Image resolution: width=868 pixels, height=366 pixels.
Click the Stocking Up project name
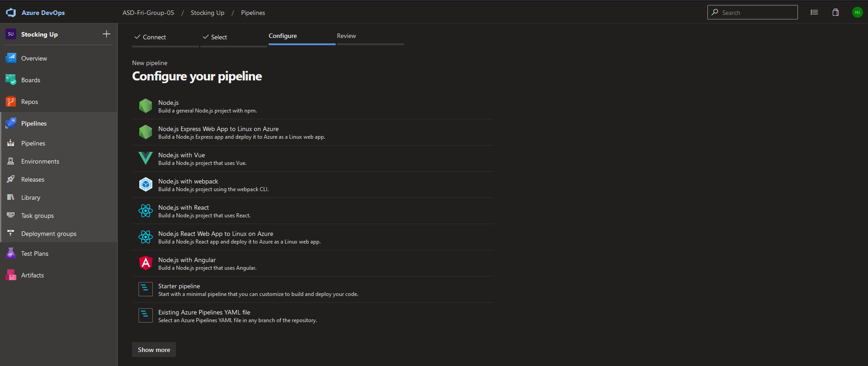tap(39, 34)
